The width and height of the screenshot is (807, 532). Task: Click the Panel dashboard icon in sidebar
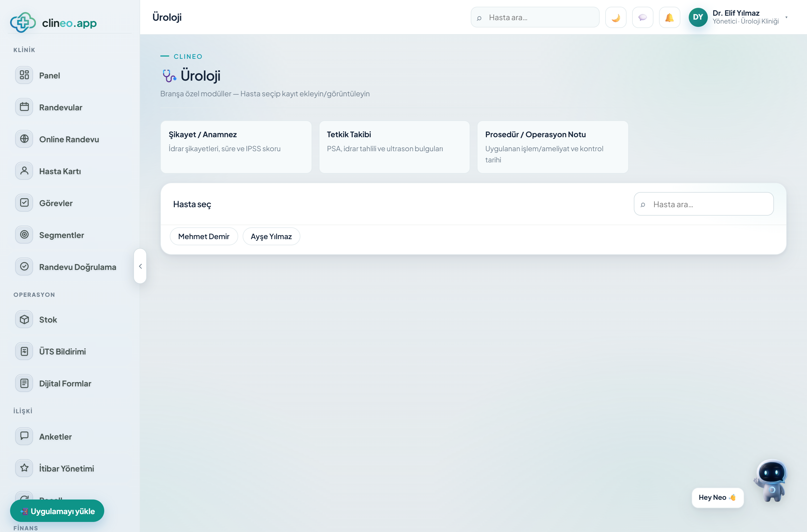coord(24,75)
